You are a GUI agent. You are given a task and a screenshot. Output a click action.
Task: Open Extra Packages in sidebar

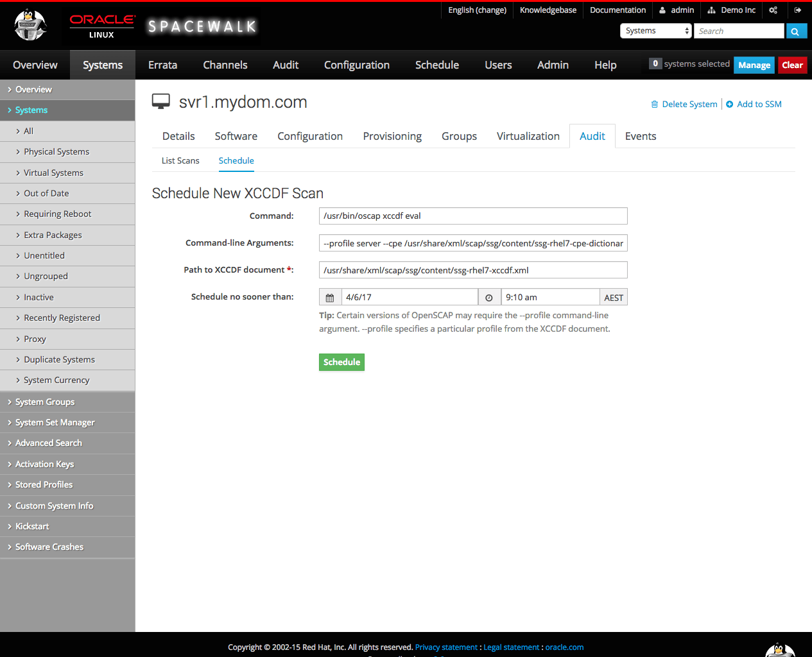click(x=53, y=235)
